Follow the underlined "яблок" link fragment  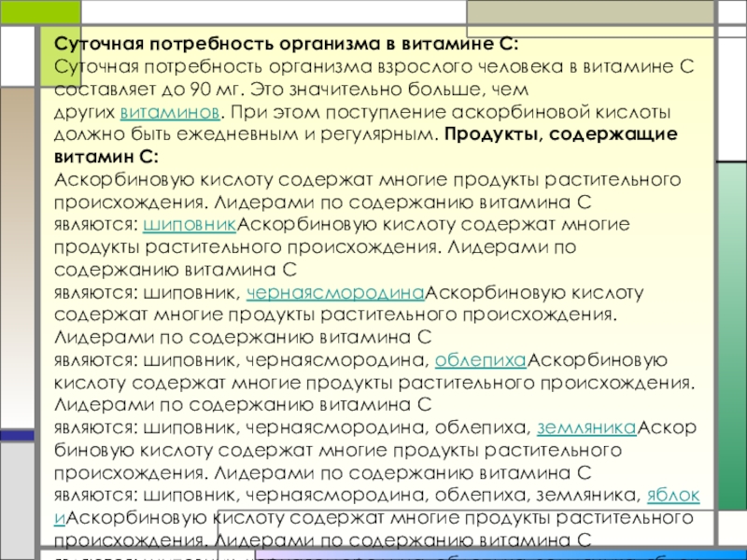click(x=673, y=496)
